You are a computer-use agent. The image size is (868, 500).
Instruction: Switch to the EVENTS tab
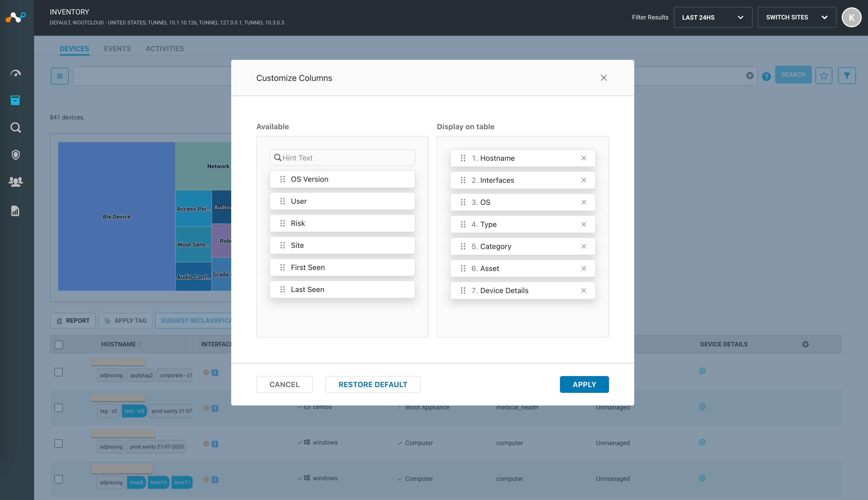click(x=117, y=48)
